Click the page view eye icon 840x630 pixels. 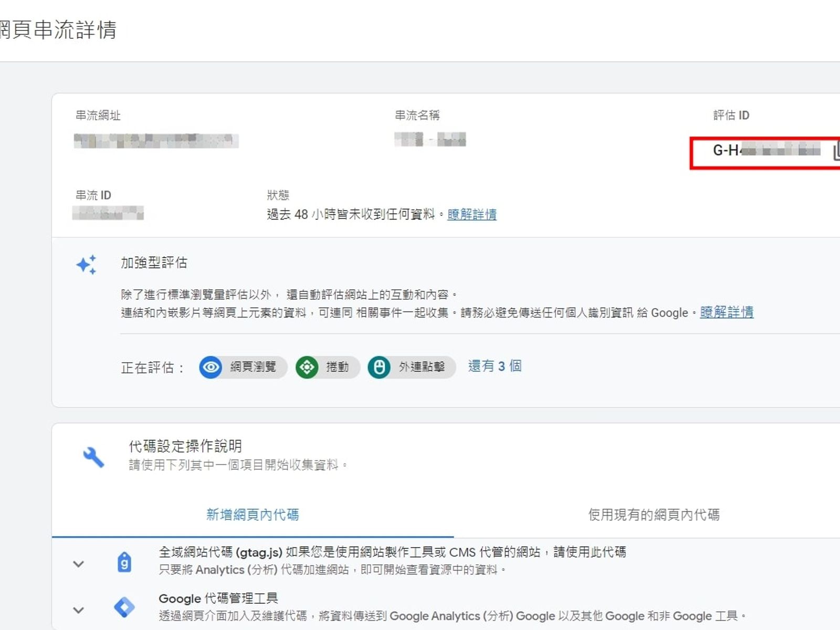pos(211,367)
